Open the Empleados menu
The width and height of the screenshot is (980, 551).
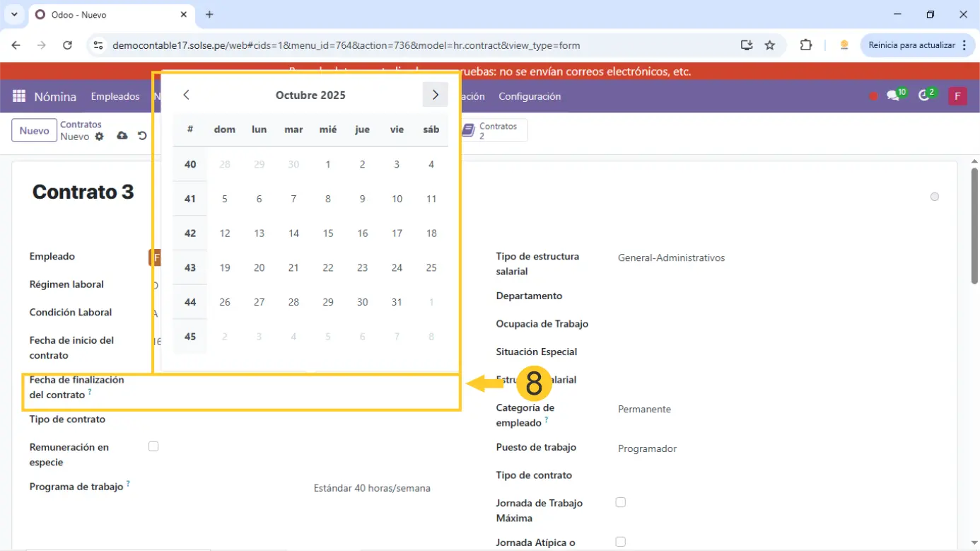(115, 96)
